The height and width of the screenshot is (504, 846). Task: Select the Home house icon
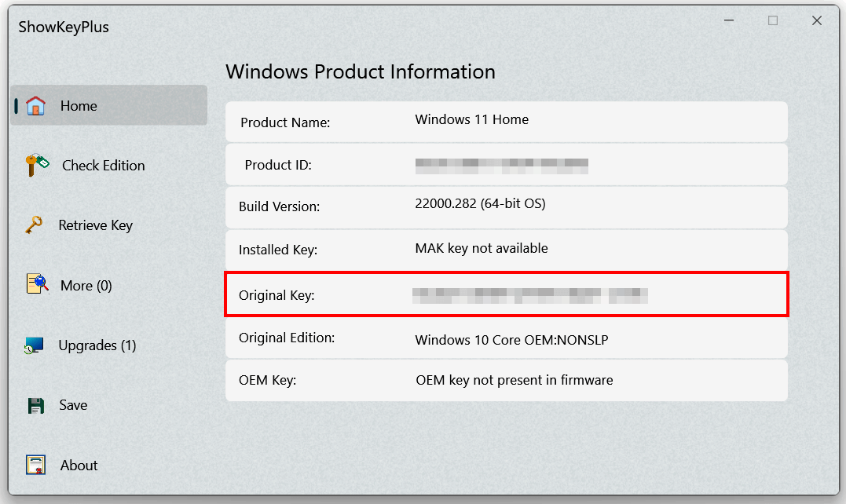coord(35,105)
